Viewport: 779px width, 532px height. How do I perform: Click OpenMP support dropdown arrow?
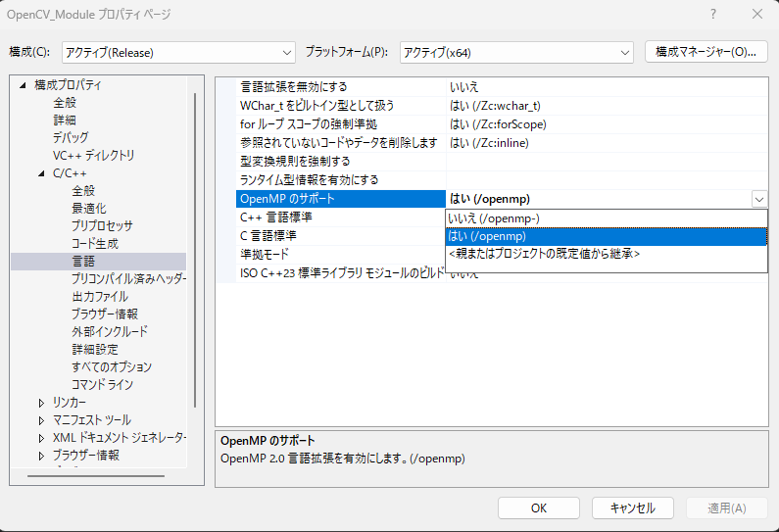point(759,199)
